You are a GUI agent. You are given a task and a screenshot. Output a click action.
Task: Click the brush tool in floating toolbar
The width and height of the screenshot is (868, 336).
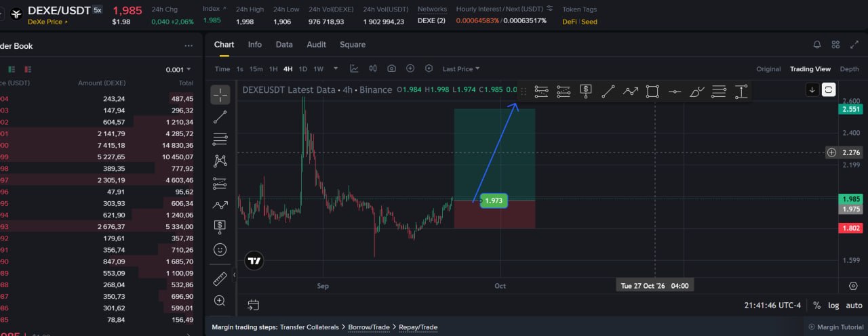(697, 91)
